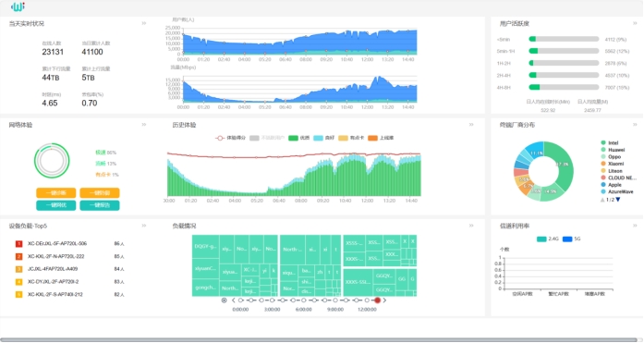Toggle Huawei in the vendor legend
Screen dimensions: 644x343
[613, 150]
